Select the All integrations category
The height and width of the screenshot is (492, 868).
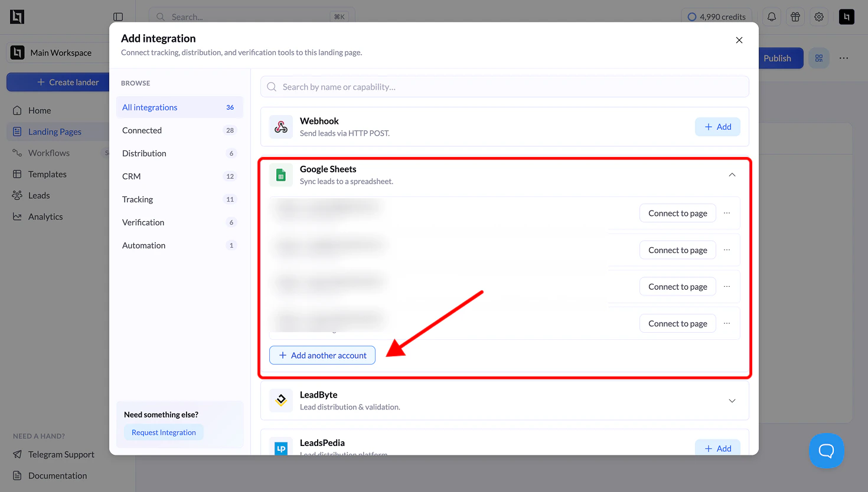[180, 107]
